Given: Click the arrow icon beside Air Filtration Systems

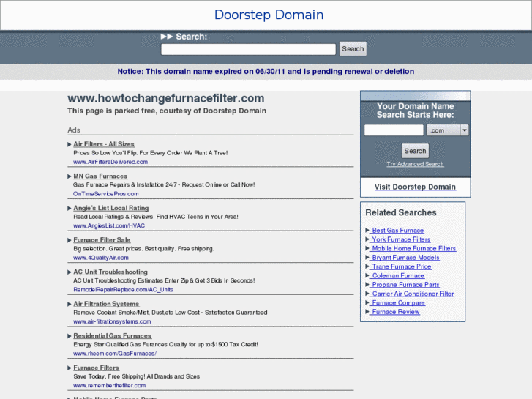Looking at the screenshot, I should coord(70,304).
